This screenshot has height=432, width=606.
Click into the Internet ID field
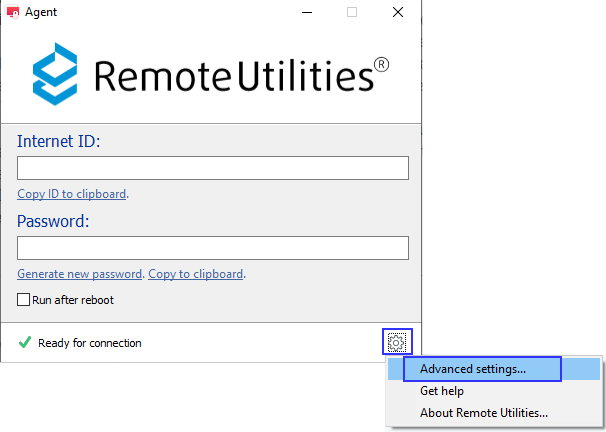[213, 168]
